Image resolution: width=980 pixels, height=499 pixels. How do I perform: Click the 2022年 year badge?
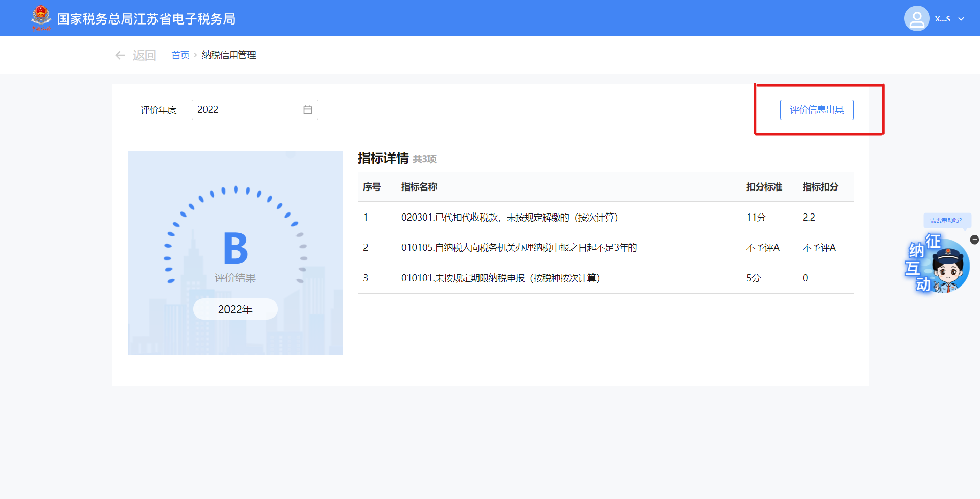pos(235,310)
